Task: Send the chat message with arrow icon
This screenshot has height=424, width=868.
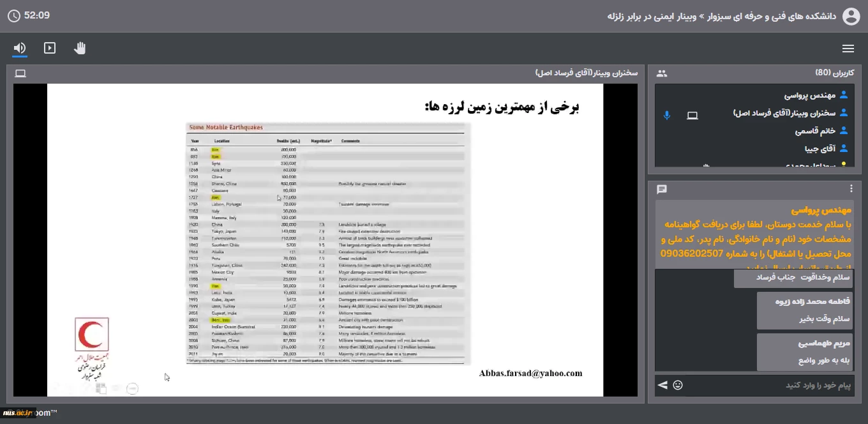Action: 662,385
